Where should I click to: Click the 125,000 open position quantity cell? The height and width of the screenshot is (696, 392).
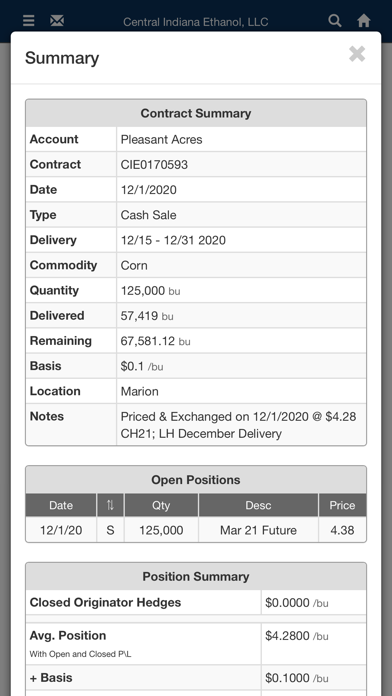pos(161,530)
